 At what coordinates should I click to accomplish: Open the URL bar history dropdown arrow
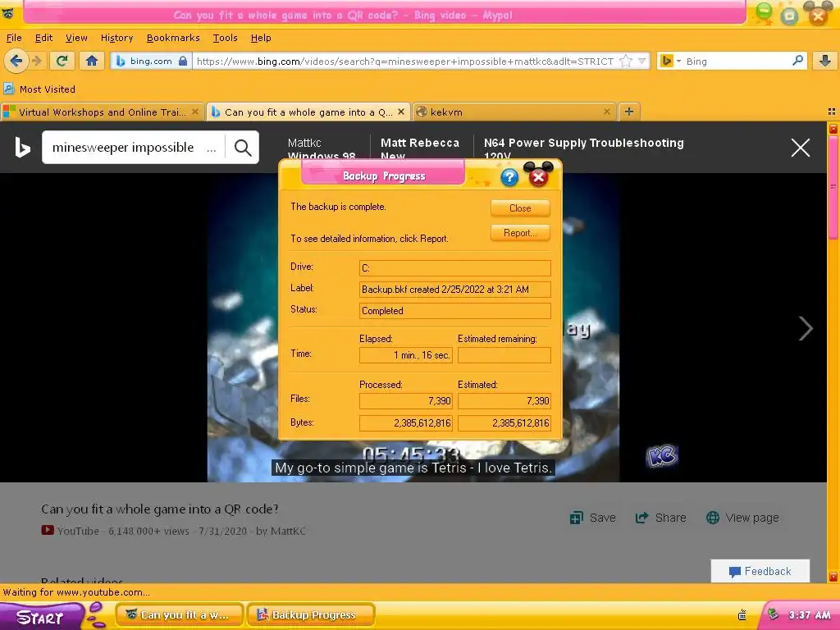(641, 61)
